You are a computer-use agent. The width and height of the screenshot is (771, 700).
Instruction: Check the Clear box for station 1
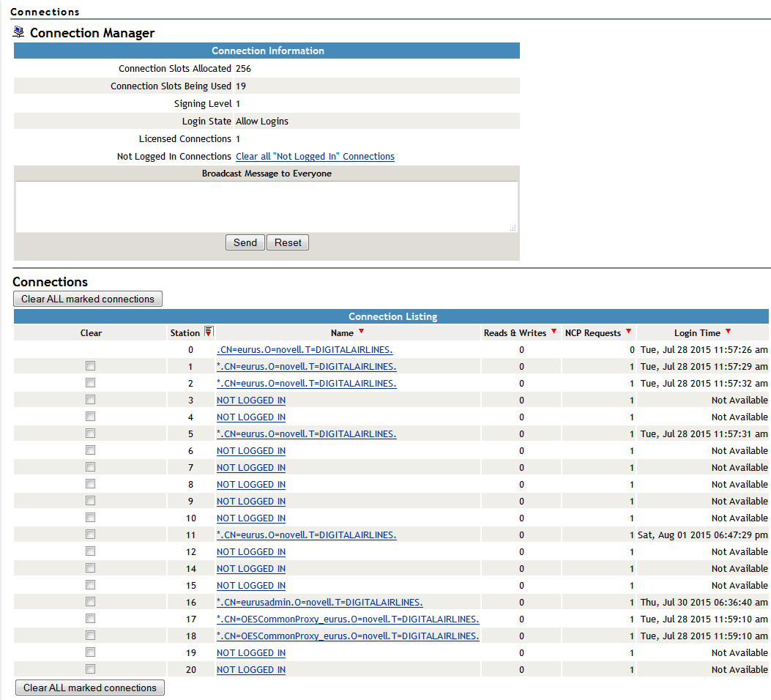[x=90, y=365]
